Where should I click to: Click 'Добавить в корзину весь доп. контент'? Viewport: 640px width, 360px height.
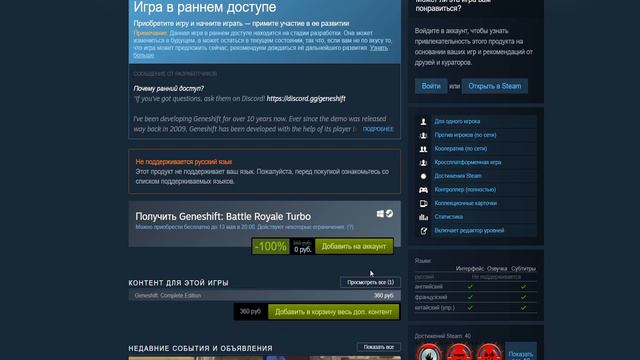(x=333, y=312)
